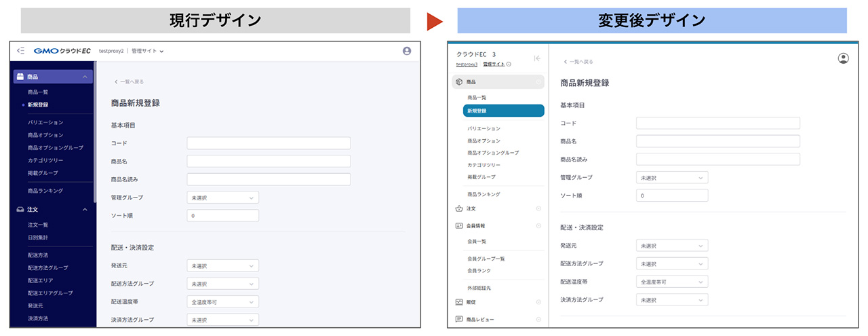The width and height of the screenshot is (868, 336).
Task: Expand the 商品レビュー section in new design
Action: coord(538,319)
